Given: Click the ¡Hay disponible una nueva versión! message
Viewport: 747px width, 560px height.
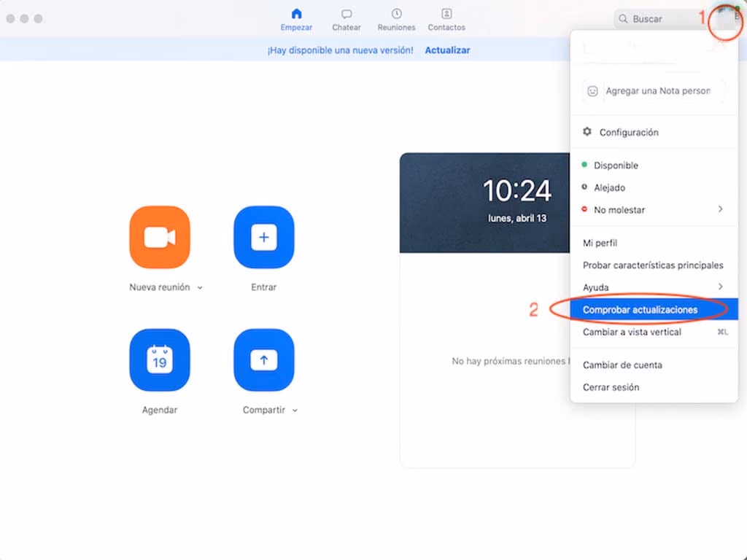Looking at the screenshot, I should coord(340,50).
